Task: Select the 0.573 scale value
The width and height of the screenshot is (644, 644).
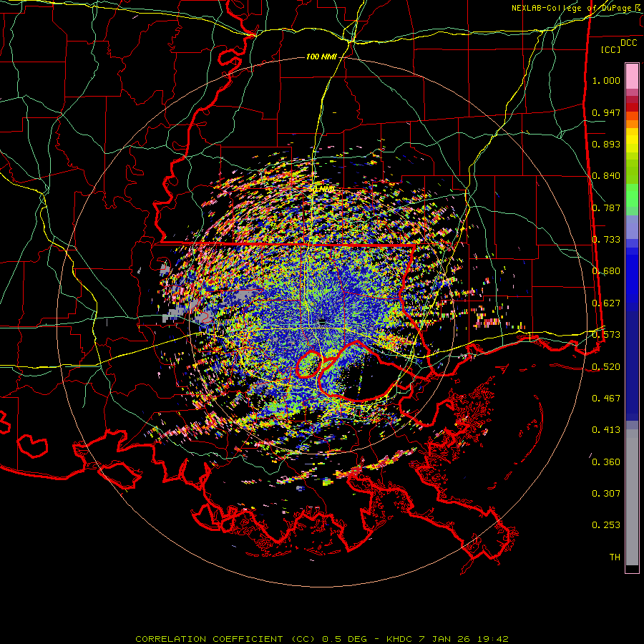Action: tap(606, 335)
